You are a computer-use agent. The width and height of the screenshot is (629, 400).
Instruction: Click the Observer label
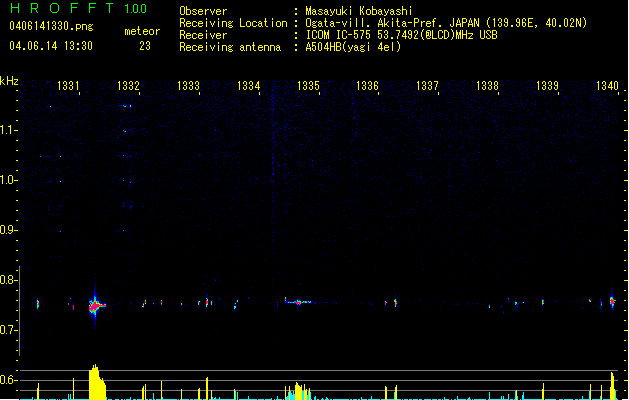[x=203, y=11]
